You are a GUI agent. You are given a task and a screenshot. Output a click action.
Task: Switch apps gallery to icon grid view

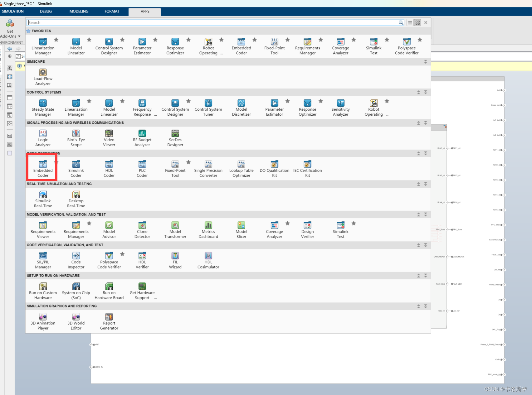tap(417, 22)
